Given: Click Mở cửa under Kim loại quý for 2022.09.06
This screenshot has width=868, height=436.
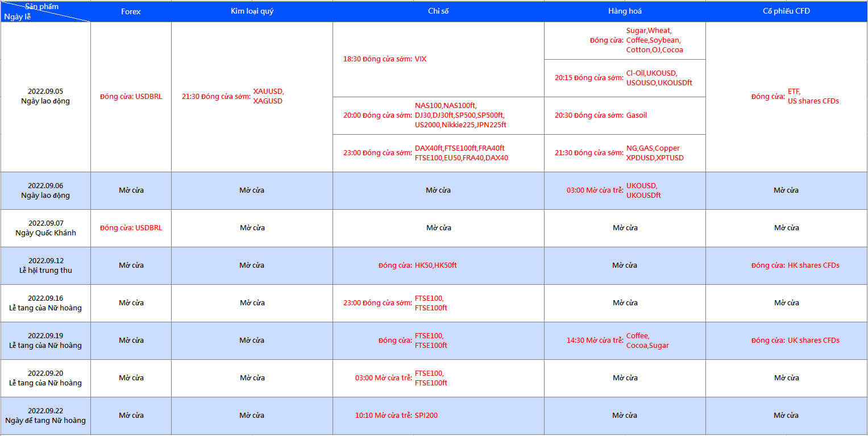Looking at the screenshot, I should [x=252, y=190].
